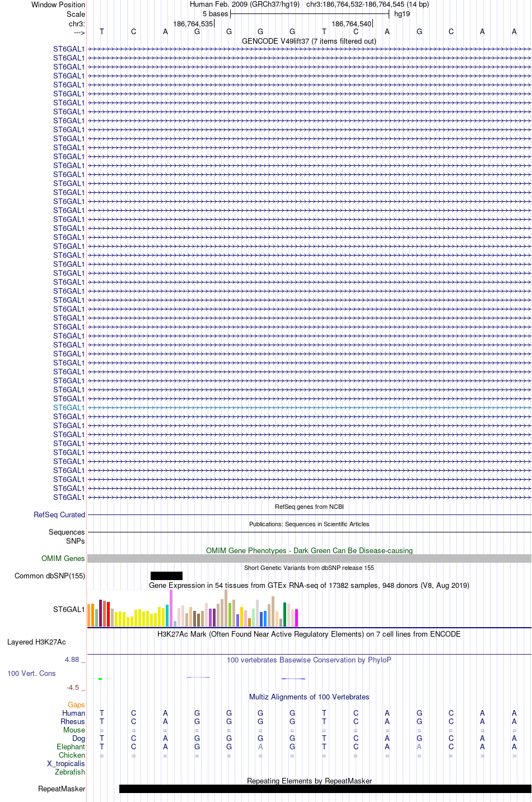Select the Layered H3K27Ac track label
532x802 pixels.
[x=36, y=642]
